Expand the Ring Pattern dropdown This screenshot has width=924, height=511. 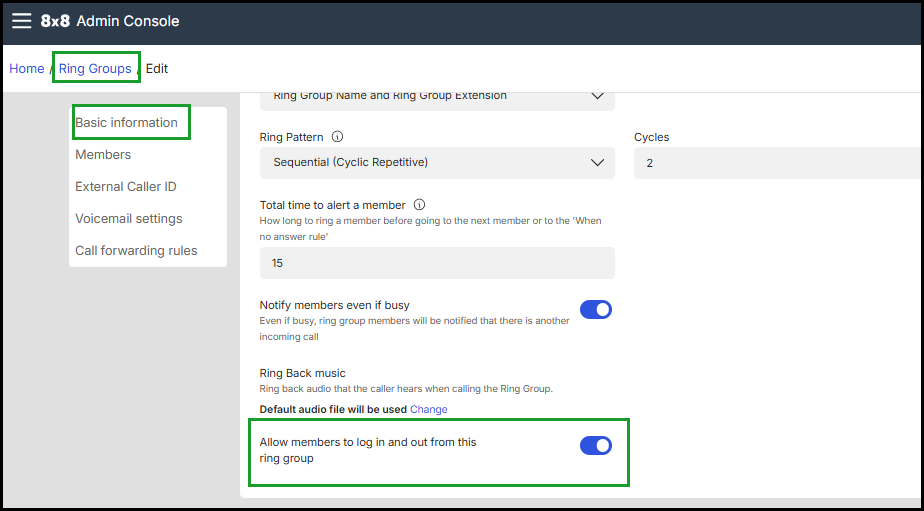click(436, 163)
